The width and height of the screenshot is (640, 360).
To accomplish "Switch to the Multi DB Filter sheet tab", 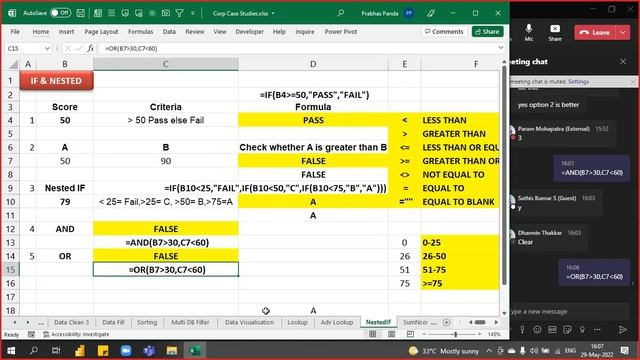I will (x=190, y=322).
